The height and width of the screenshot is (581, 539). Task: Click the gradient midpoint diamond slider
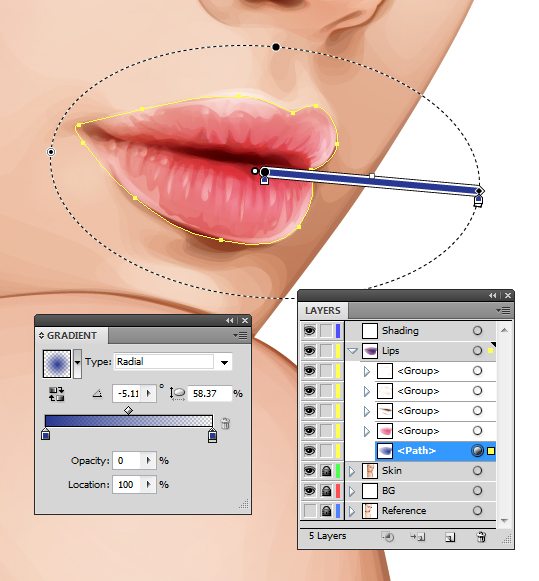[128, 411]
